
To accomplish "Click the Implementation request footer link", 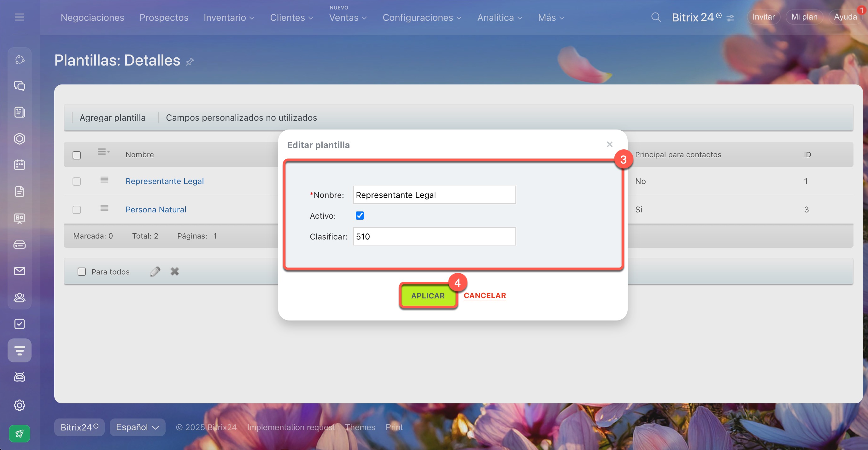I will pyautogui.click(x=291, y=427).
